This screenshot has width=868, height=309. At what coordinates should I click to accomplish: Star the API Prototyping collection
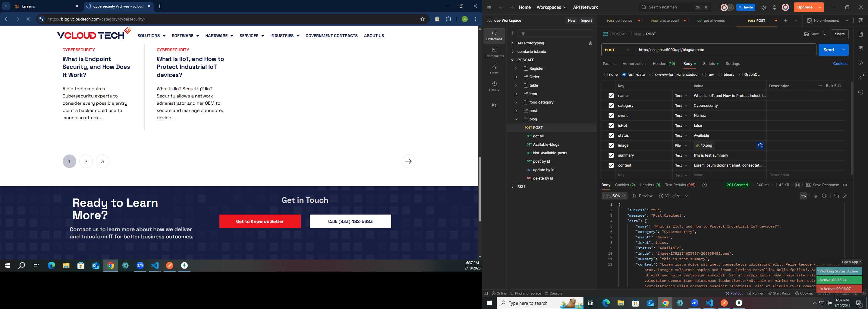coord(590,43)
